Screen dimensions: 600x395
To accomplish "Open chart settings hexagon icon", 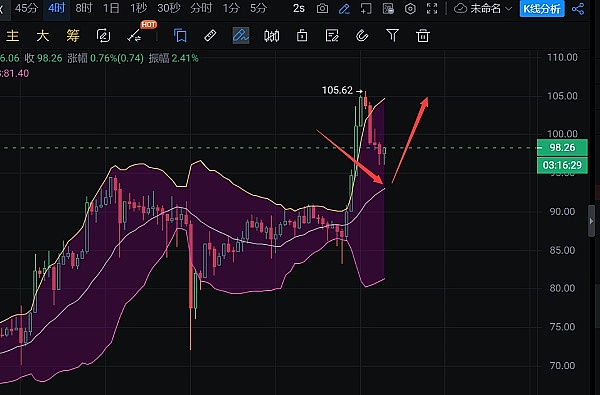I will tap(410, 8).
